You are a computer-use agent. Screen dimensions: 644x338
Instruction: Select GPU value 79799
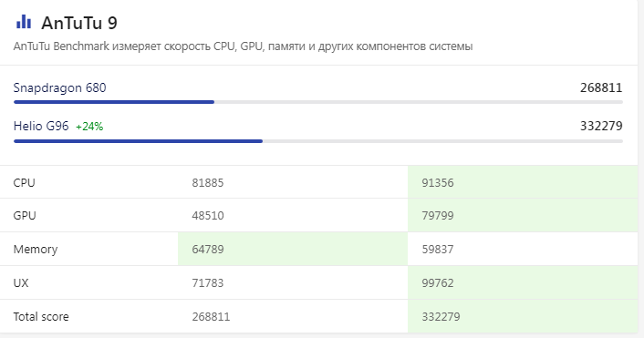[438, 216]
